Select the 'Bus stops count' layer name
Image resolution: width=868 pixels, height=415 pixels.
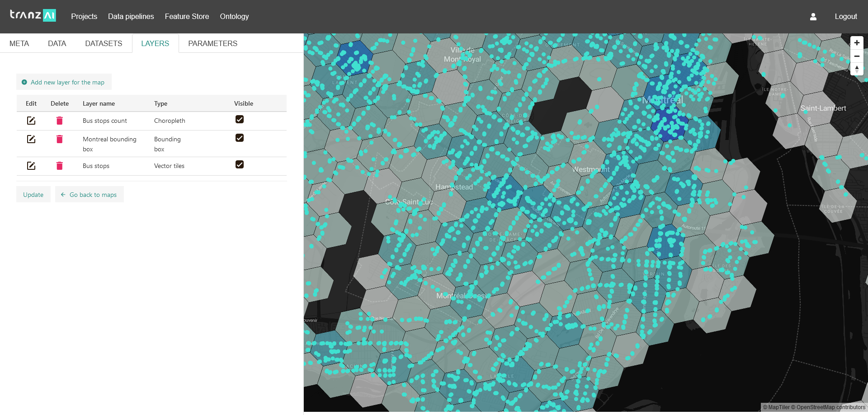coord(105,121)
